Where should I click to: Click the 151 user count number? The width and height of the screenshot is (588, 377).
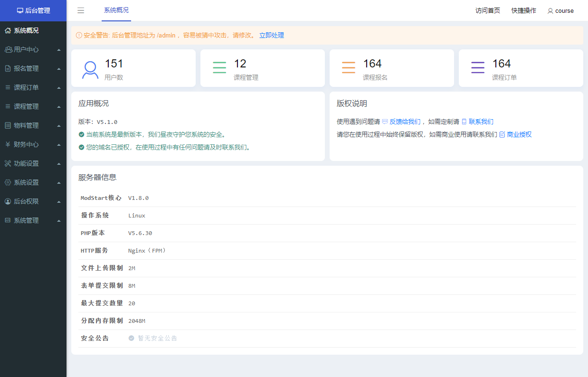114,64
